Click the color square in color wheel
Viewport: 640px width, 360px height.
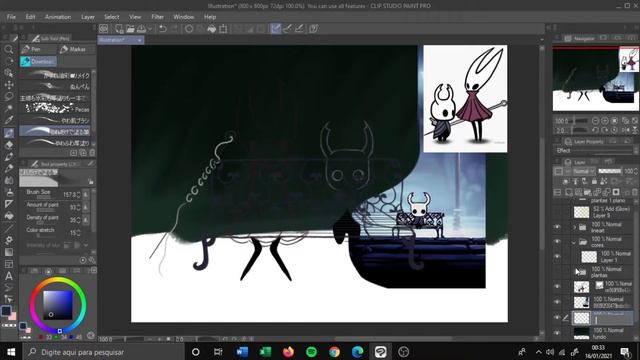pyautogui.click(x=58, y=305)
